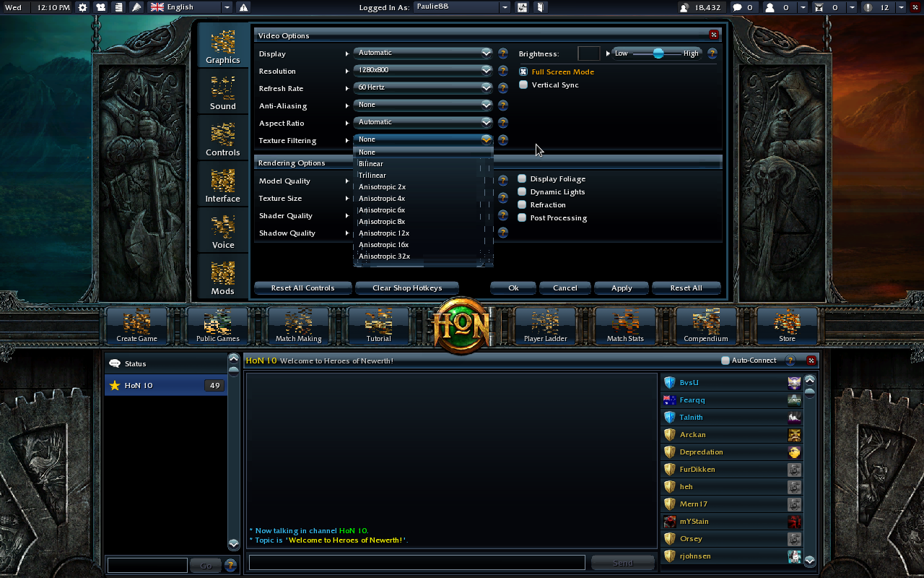Viewport: 924px width, 578px height.
Task: Click the chat message input field
Action: (x=417, y=562)
